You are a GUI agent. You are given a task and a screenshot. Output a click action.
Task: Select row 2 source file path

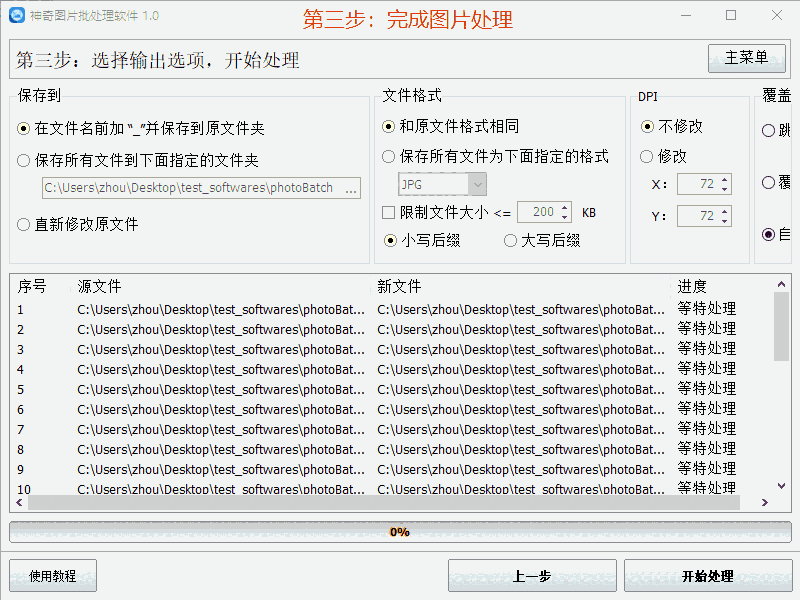tap(221, 330)
